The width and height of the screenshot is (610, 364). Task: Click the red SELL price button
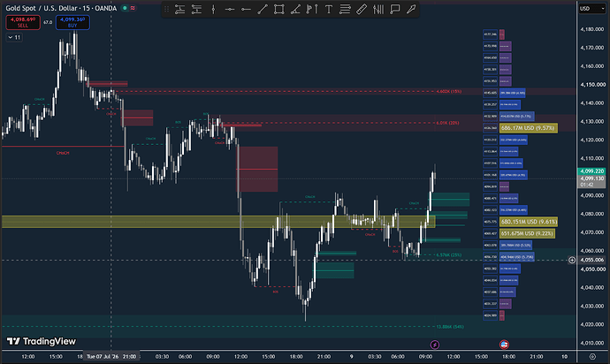pyautogui.click(x=23, y=22)
